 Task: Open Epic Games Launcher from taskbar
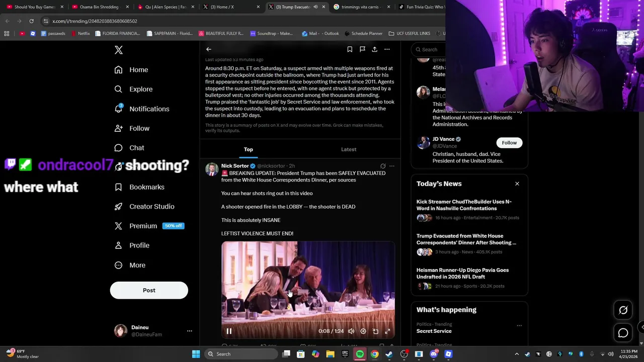[345, 354]
